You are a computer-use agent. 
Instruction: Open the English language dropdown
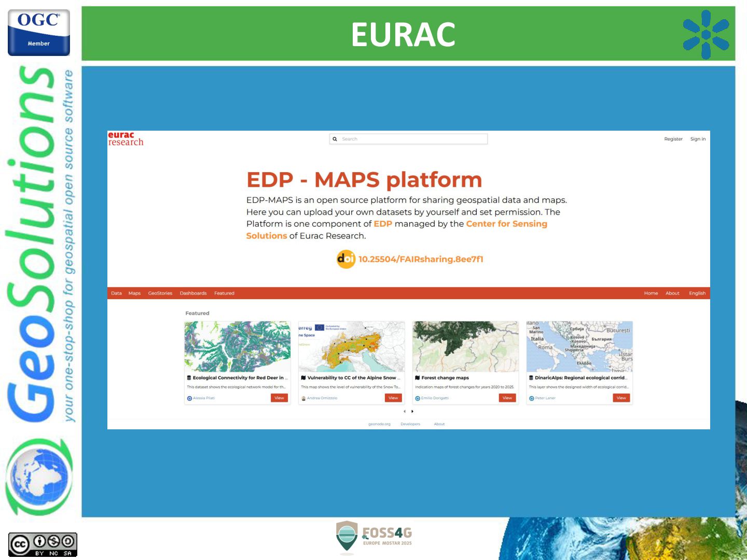pos(697,293)
